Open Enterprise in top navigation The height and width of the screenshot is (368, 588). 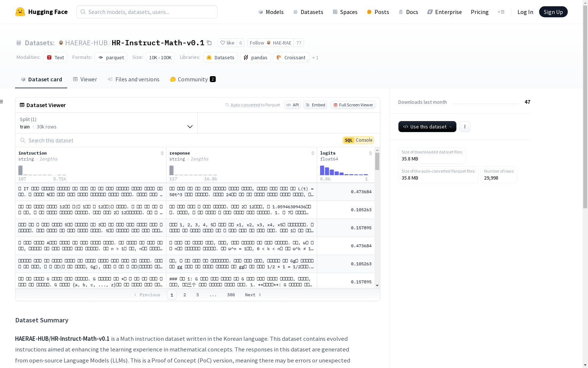[444, 12]
